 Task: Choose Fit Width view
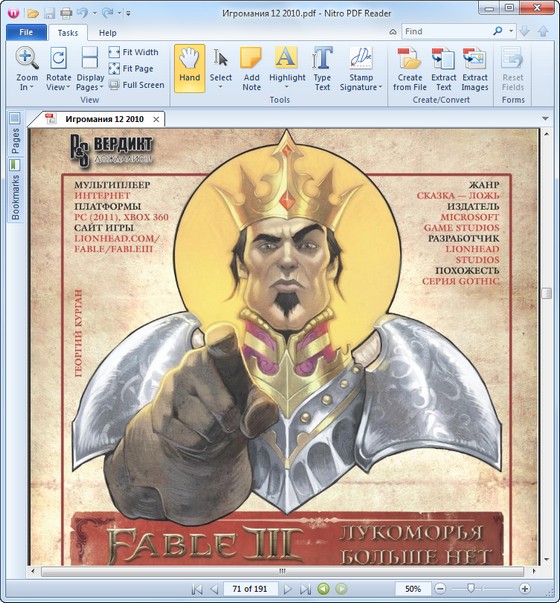tap(133, 52)
